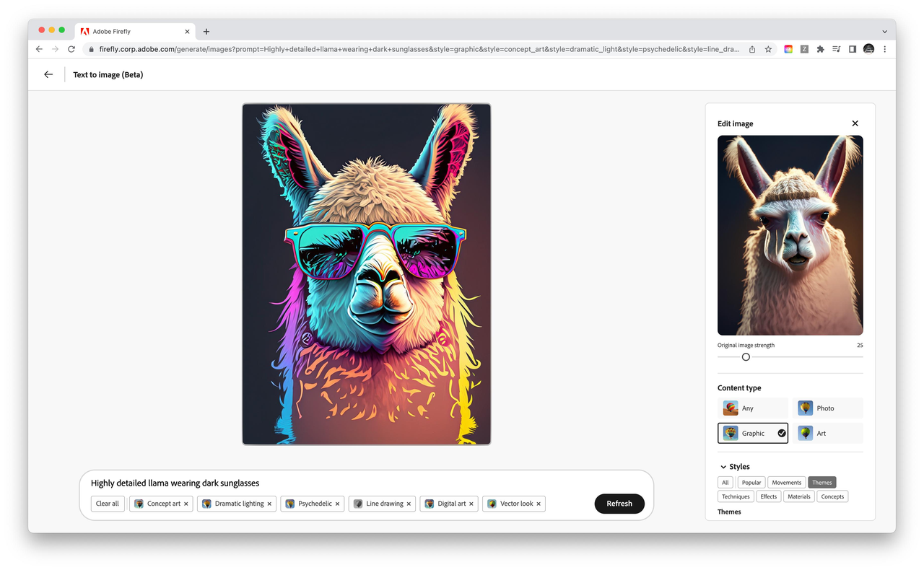This screenshot has width=924, height=570.
Task: Click the Psychedelic style thumbnail icon
Action: pyautogui.click(x=291, y=504)
